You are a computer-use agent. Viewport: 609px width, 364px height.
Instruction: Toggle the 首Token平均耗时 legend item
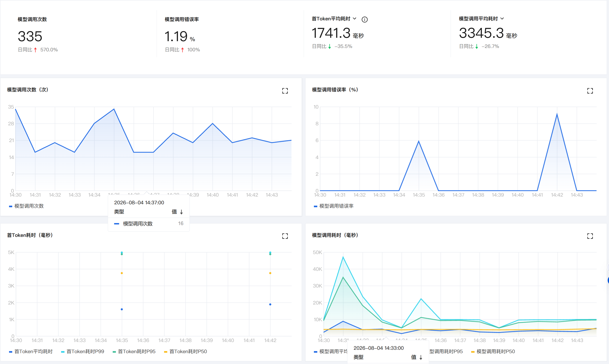click(31, 352)
